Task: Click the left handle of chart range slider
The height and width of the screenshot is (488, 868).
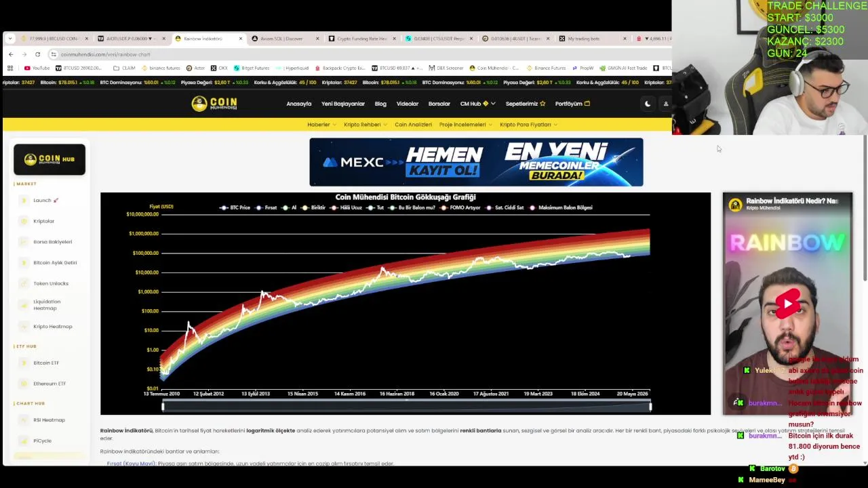Action: point(163,406)
